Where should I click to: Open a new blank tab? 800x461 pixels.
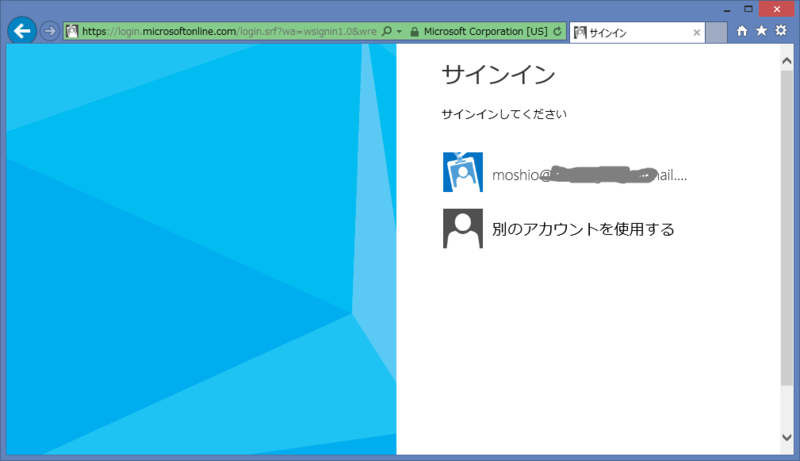[716, 33]
